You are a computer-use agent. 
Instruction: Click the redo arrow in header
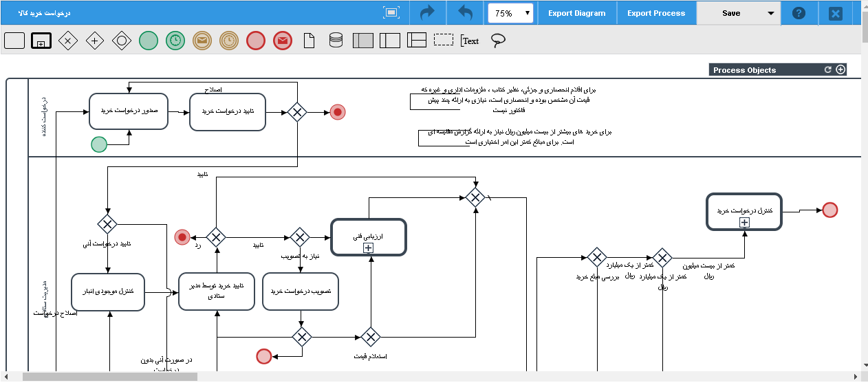[x=428, y=13]
